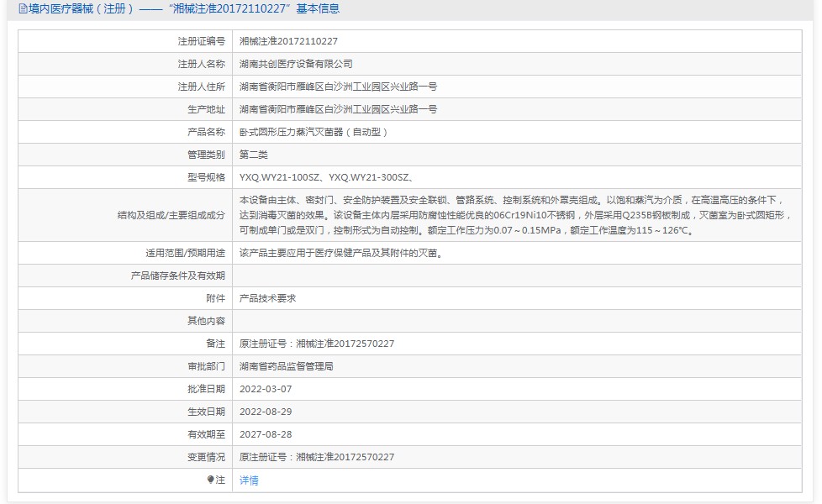
Task: Click the 管理类别 label
Action: (x=206, y=155)
